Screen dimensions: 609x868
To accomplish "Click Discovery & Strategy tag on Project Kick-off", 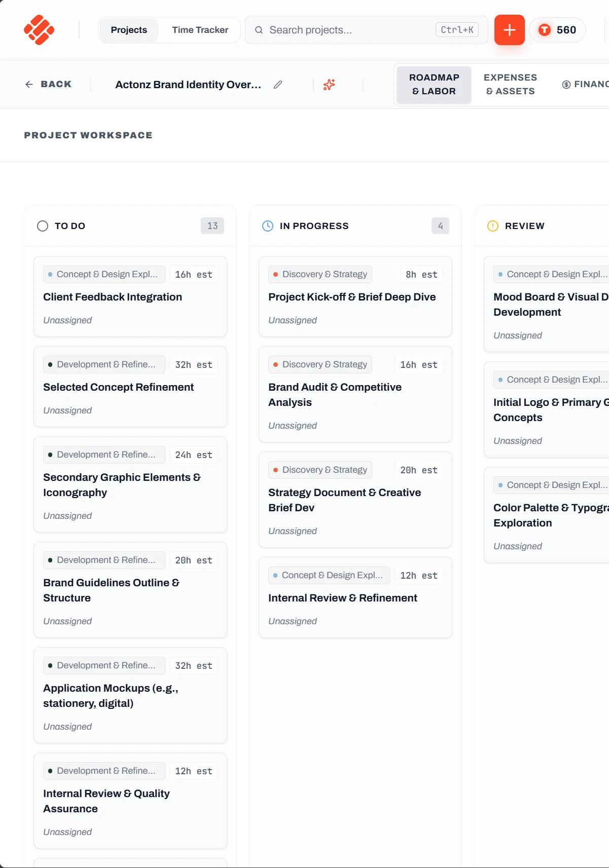I will [320, 274].
